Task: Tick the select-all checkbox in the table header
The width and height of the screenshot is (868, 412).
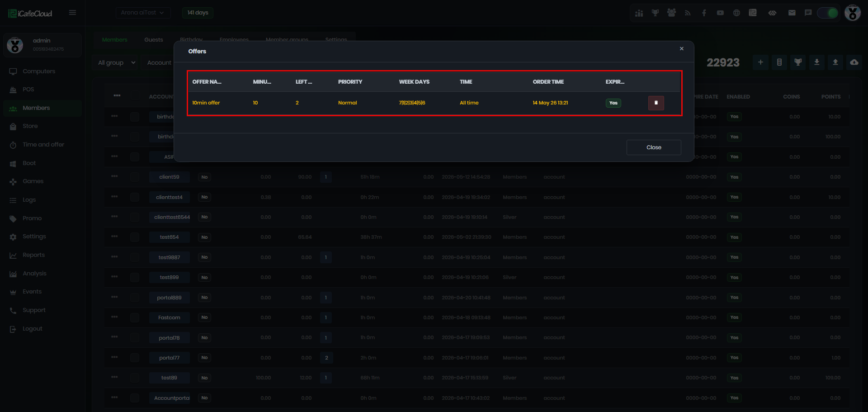Action: coord(135,96)
